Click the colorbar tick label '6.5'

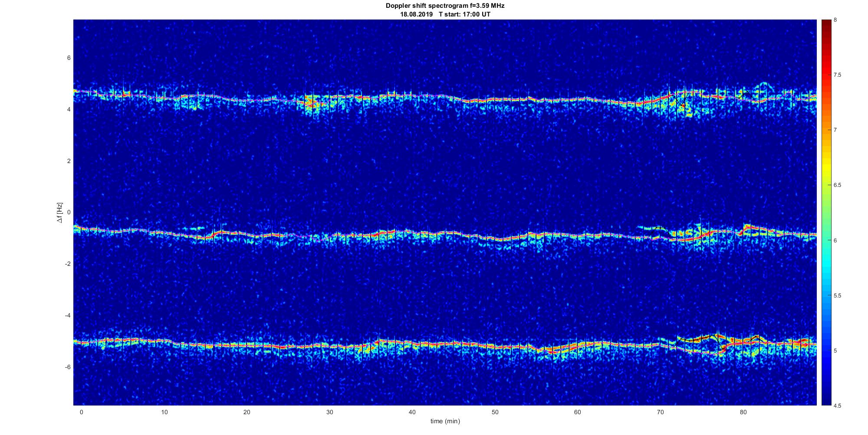click(x=837, y=185)
